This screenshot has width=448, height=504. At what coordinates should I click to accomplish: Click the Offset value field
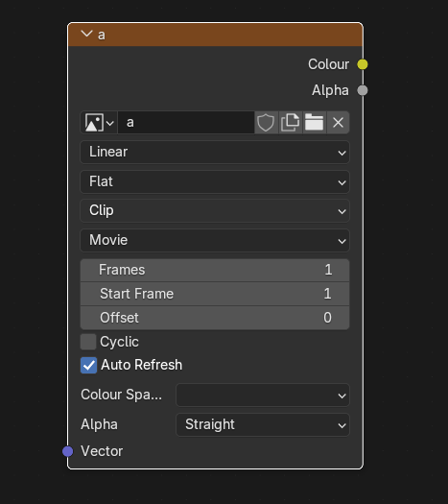click(215, 318)
